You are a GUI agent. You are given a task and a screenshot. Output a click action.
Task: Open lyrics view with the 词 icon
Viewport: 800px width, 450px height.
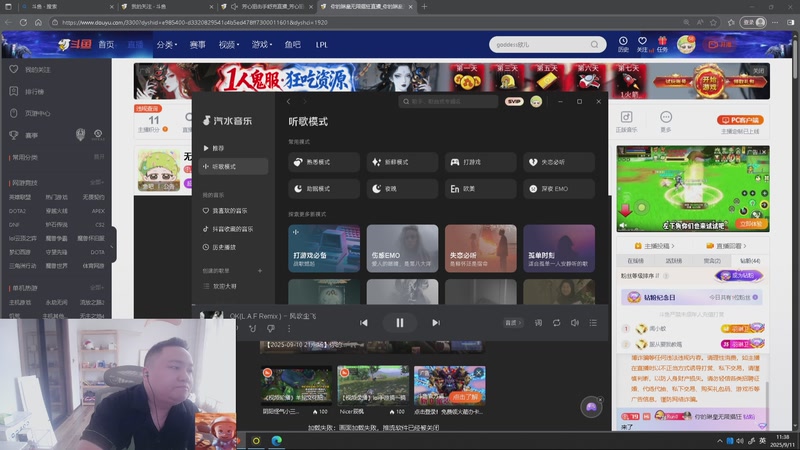538,322
